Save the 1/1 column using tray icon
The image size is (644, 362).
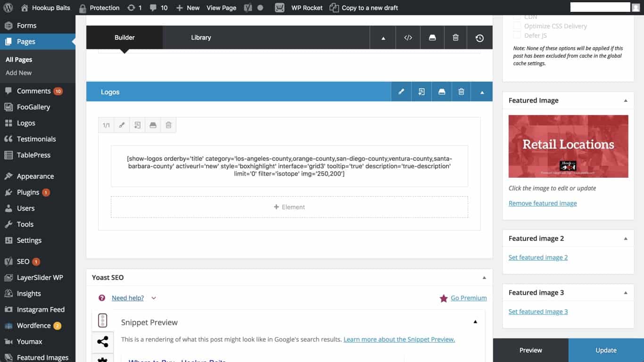coord(153,125)
